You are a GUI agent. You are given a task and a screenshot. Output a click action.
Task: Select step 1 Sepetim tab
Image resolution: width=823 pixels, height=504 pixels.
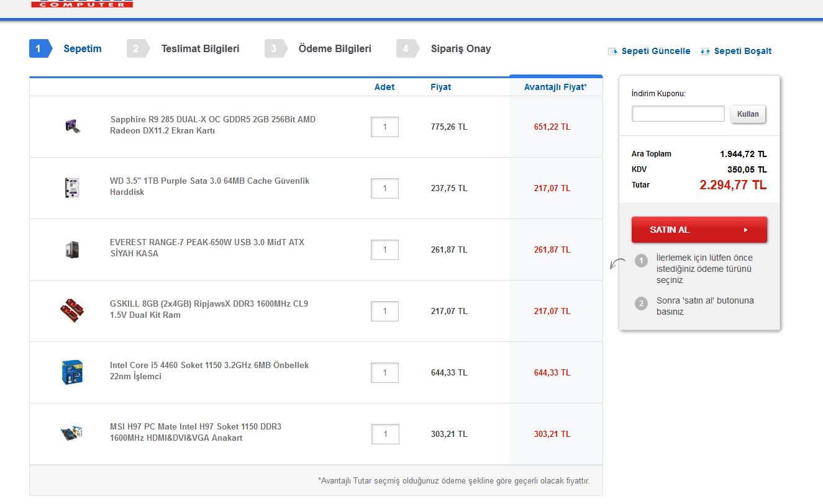click(x=65, y=48)
